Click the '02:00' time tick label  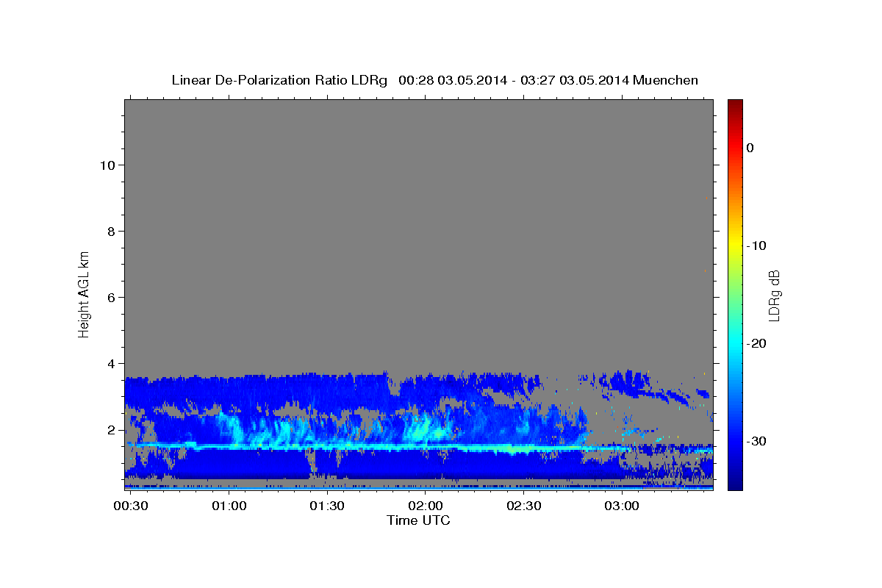tap(425, 506)
